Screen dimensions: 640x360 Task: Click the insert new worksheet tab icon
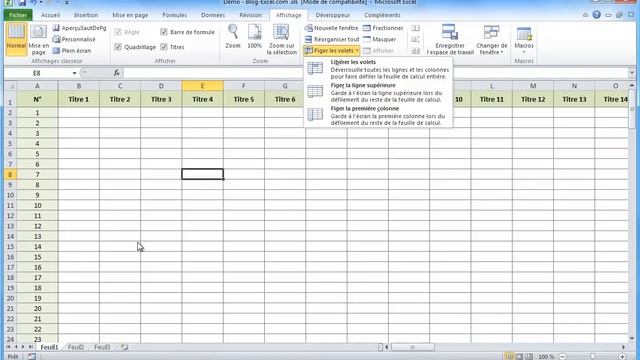[124, 347]
